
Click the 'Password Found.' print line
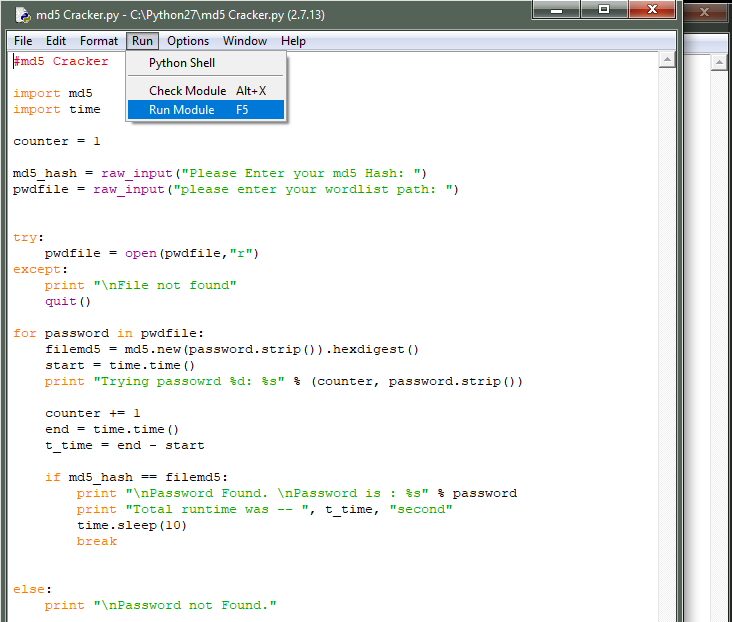(x=297, y=494)
